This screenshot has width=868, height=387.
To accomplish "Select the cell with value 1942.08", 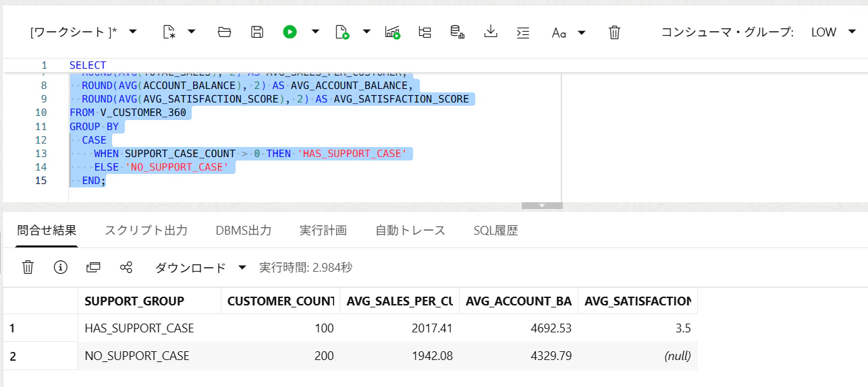I will coord(399,356).
